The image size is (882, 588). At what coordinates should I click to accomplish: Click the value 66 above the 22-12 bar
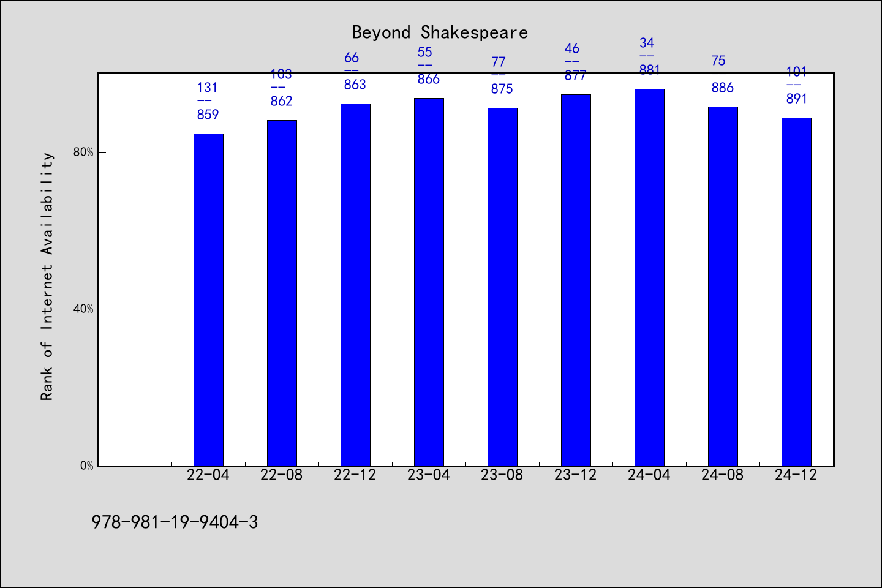(352, 58)
